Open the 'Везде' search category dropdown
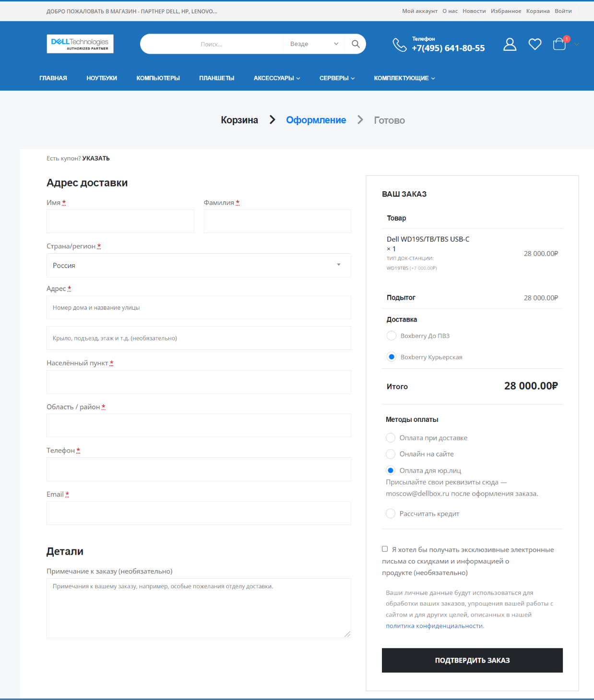 point(314,44)
